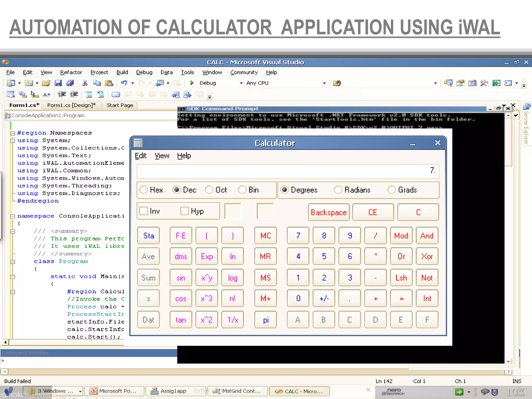Screen dimensions: 532x399
Task: Open Microsoft PowerPoint from the taskbar
Action: [114, 391]
